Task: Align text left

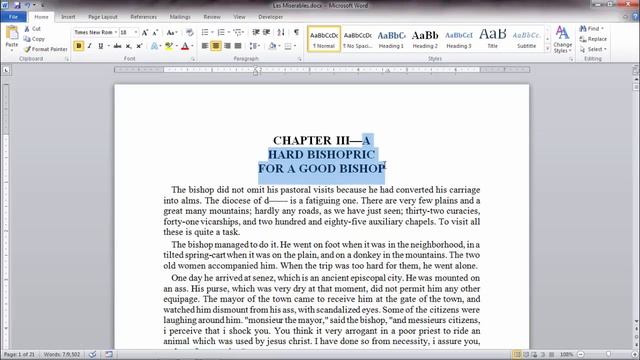Action: (205, 46)
